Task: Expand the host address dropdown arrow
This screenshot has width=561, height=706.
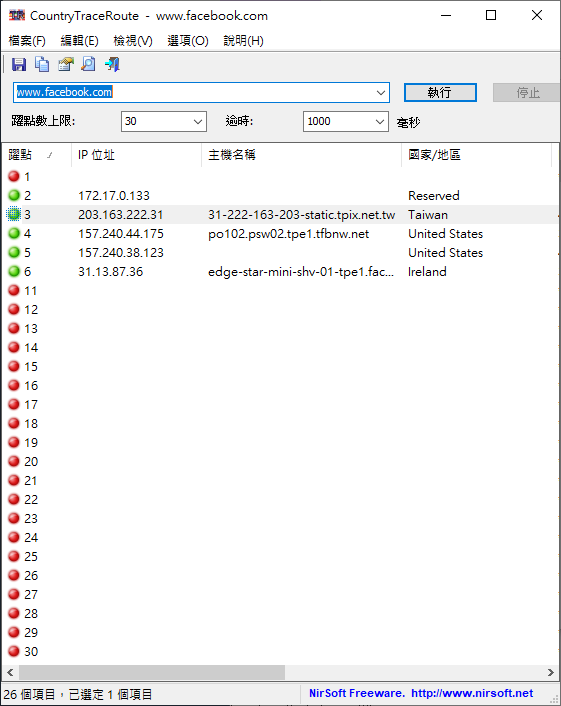Action: (x=380, y=93)
